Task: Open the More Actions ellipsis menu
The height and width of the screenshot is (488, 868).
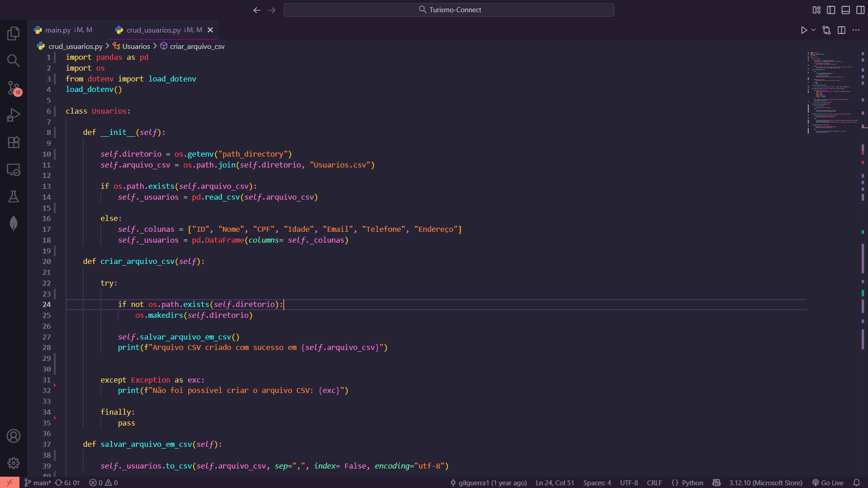Action: tap(856, 30)
